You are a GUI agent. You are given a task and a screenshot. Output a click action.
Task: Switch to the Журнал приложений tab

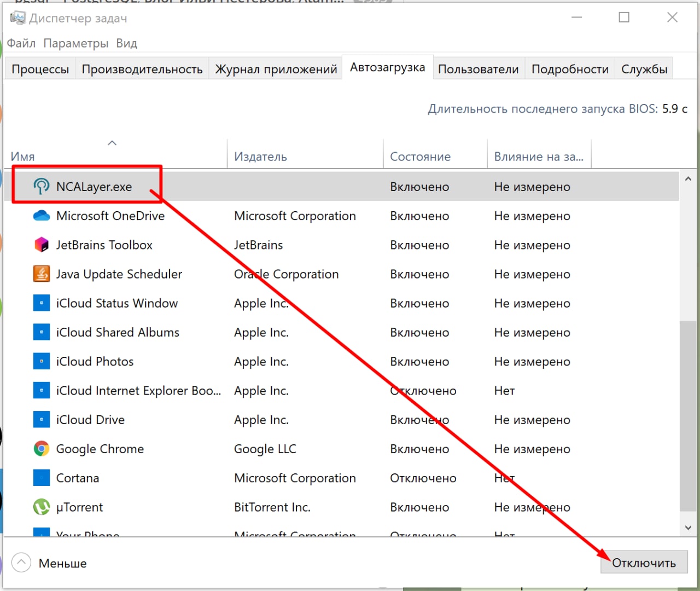click(x=276, y=69)
